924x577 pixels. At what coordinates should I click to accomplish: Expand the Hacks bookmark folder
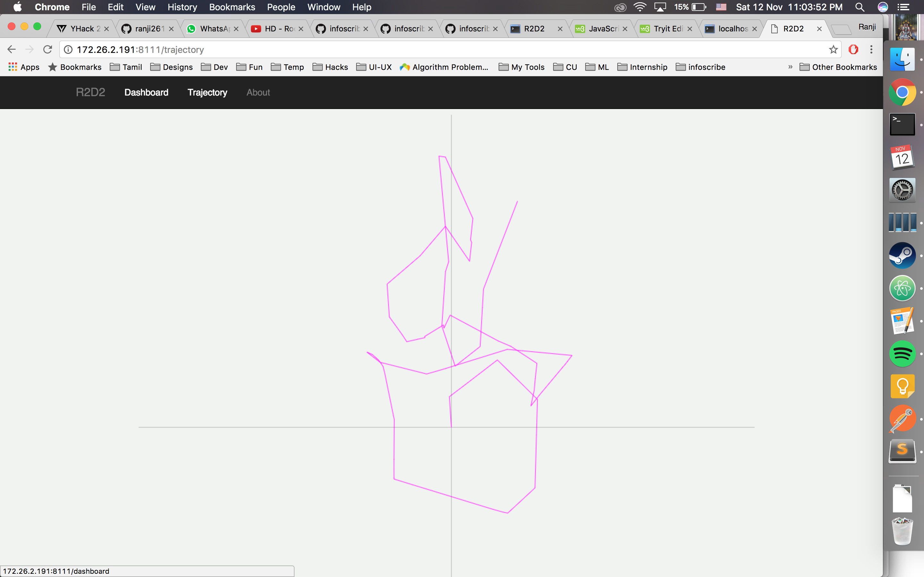coord(330,67)
